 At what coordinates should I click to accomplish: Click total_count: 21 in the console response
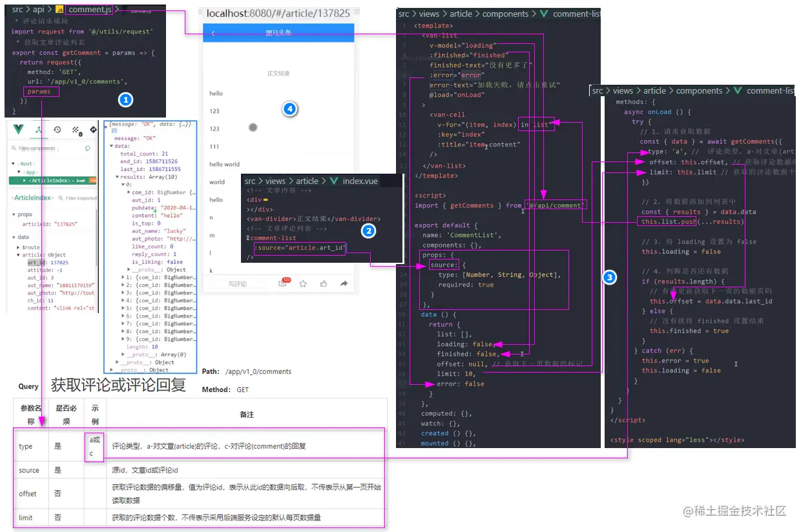coord(143,154)
